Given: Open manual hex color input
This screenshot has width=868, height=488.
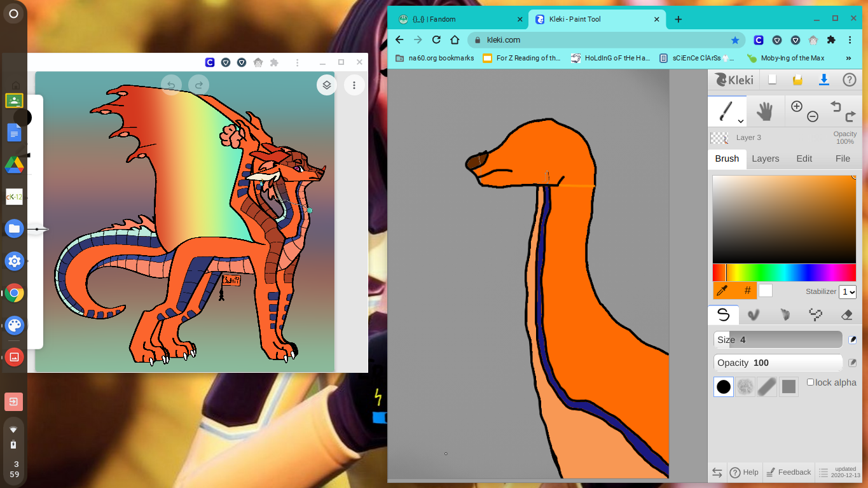Looking at the screenshot, I should 747,291.
